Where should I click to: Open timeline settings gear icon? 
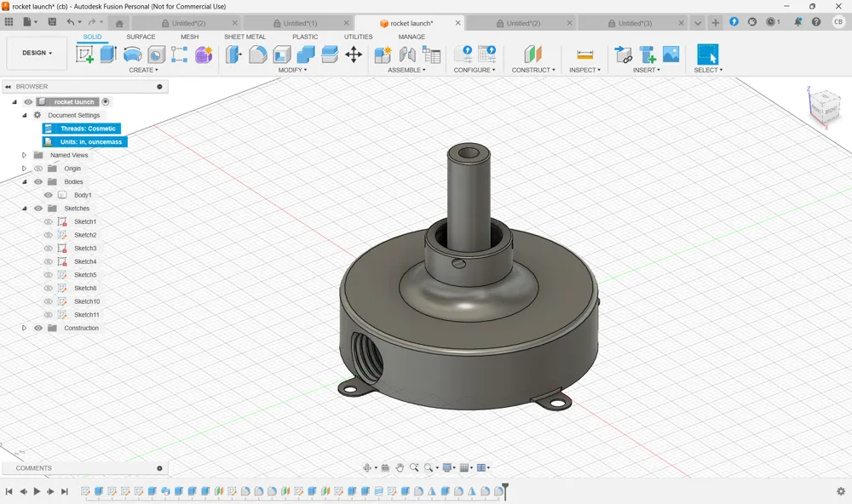pos(841,491)
